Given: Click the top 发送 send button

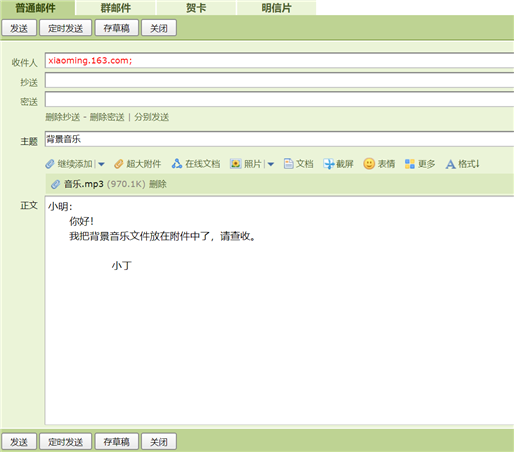Looking at the screenshot, I should [x=19, y=28].
